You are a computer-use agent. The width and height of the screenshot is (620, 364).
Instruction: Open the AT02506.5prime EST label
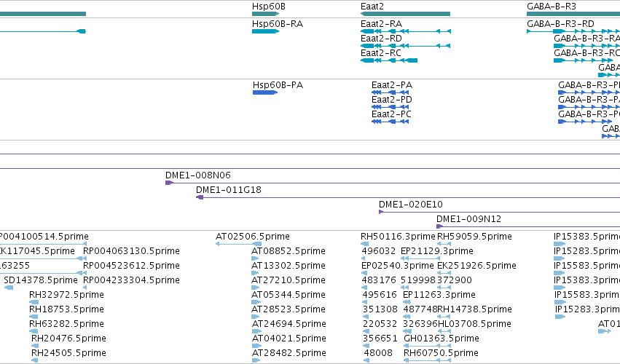pos(253,237)
